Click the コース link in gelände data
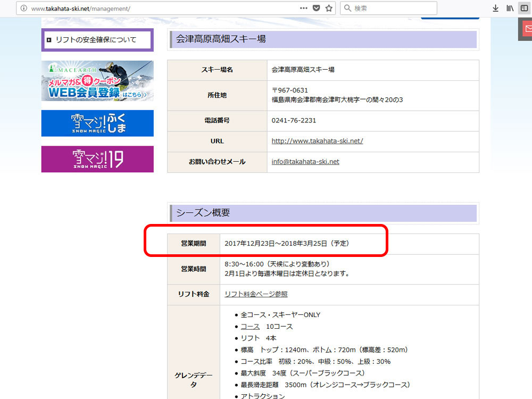 point(250,327)
